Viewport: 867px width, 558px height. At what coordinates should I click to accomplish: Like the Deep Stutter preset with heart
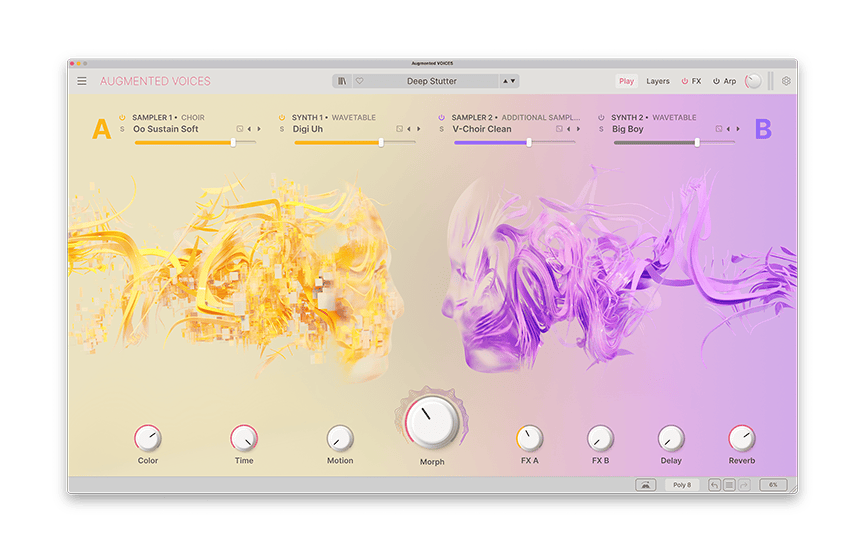(359, 81)
